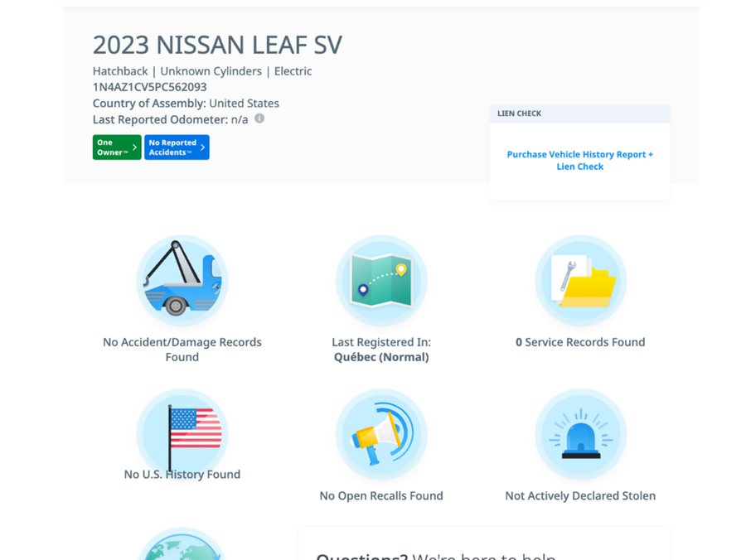Click the folder-and-wrench service records icon

579,280
